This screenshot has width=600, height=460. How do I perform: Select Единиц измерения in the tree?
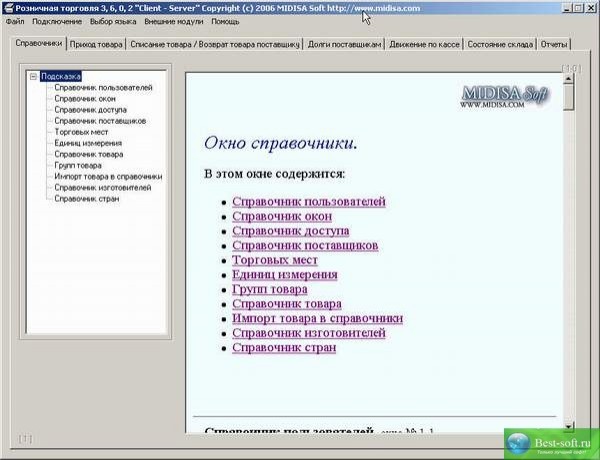(88, 143)
